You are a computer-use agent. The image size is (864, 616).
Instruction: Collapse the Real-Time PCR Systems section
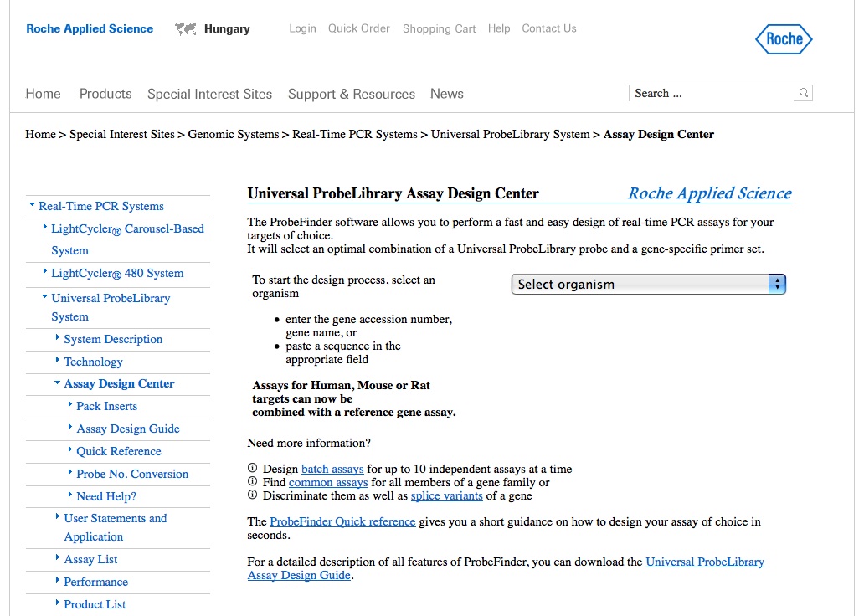[x=32, y=205]
